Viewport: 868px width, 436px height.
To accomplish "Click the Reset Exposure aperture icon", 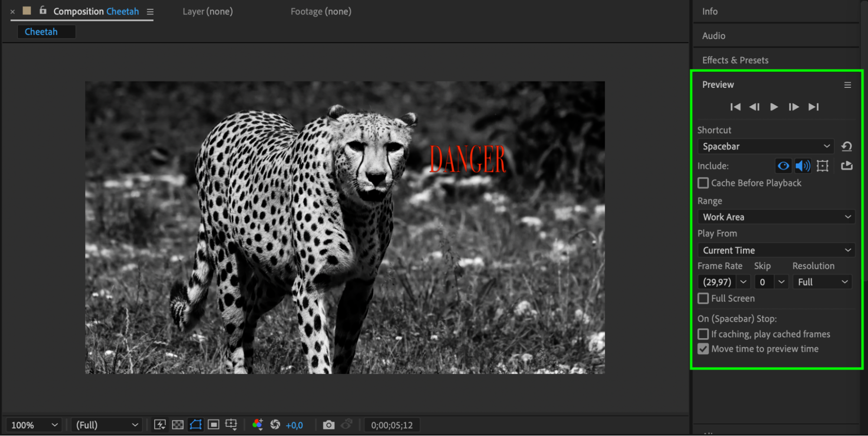I will coord(275,425).
